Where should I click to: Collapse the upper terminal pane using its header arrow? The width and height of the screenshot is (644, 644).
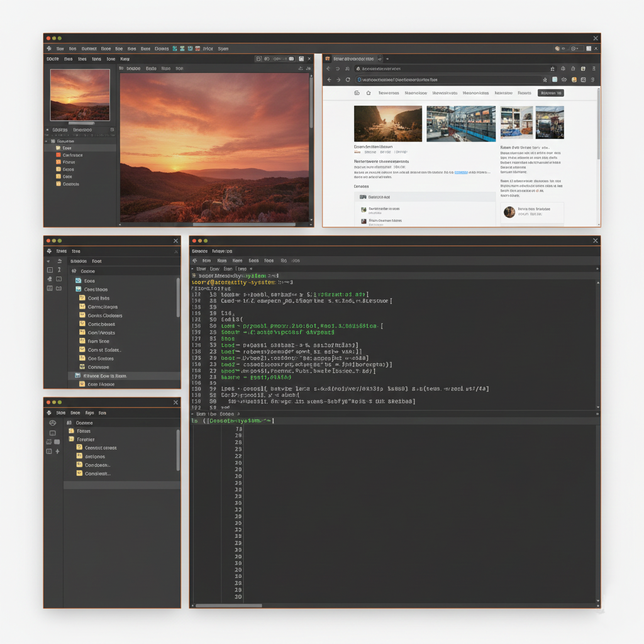193,269
